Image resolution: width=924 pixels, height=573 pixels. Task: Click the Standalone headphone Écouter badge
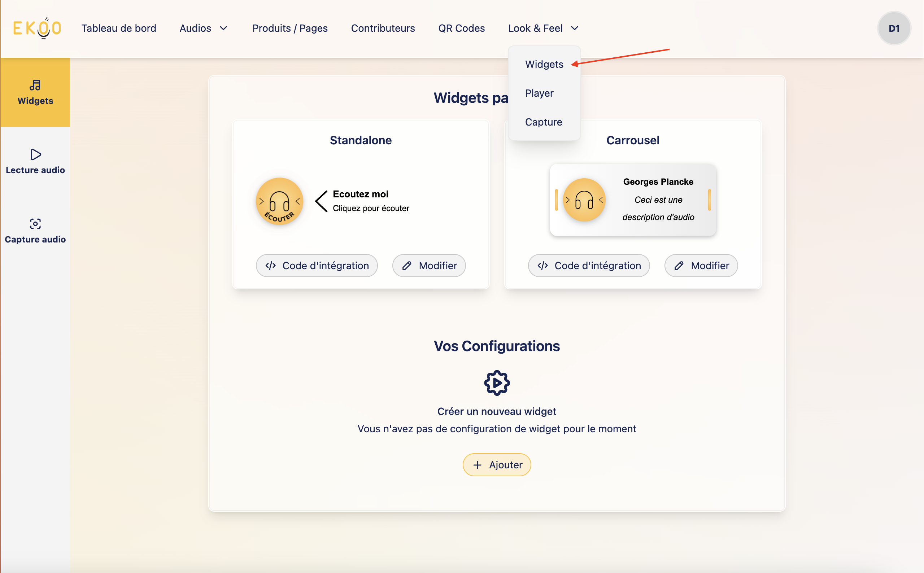[279, 201]
